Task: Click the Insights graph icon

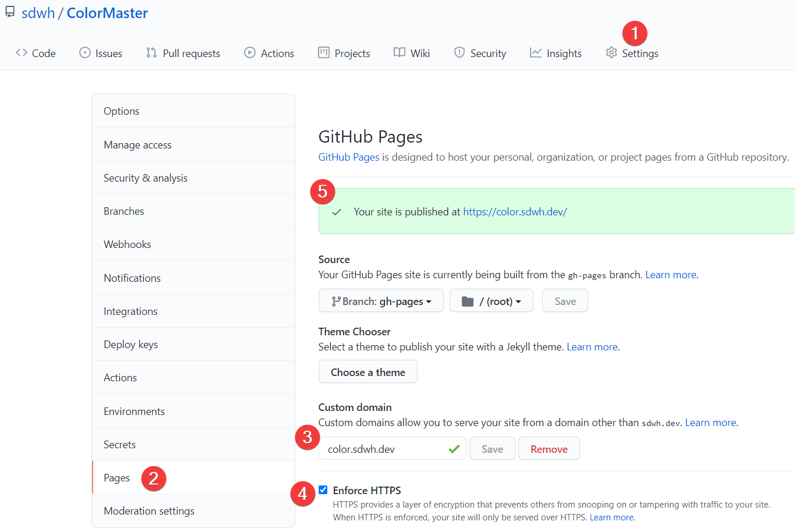Action: click(x=536, y=52)
